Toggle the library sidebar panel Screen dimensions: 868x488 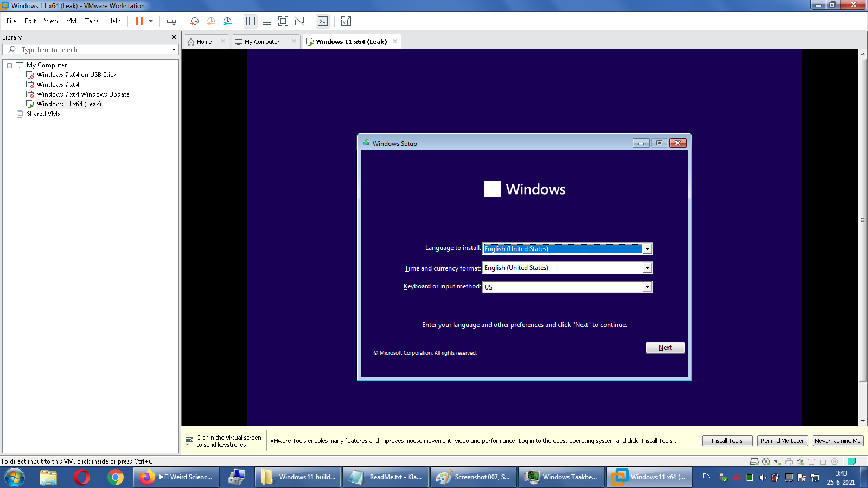point(250,21)
